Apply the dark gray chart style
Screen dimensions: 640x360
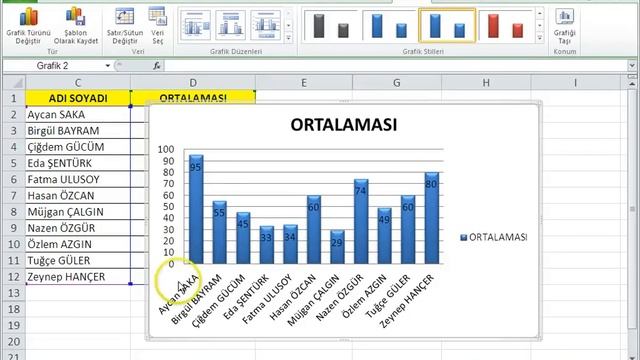(x=331, y=26)
